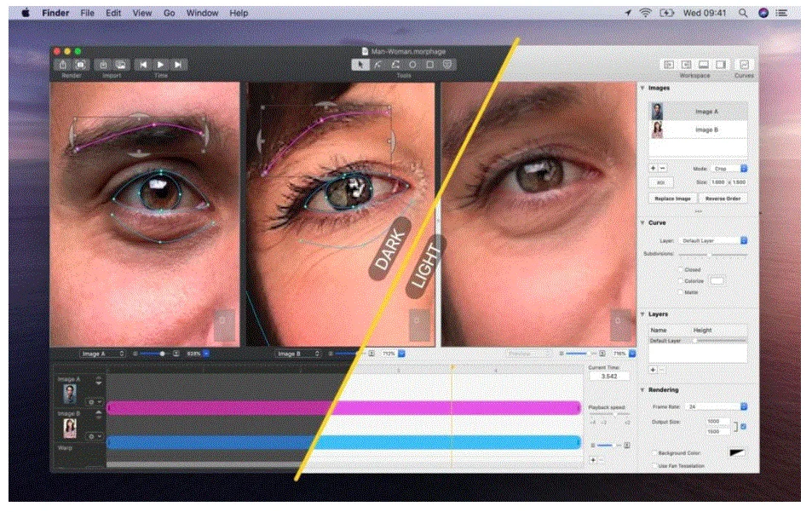Open the Frame Rate dropdown

pyautogui.click(x=717, y=407)
